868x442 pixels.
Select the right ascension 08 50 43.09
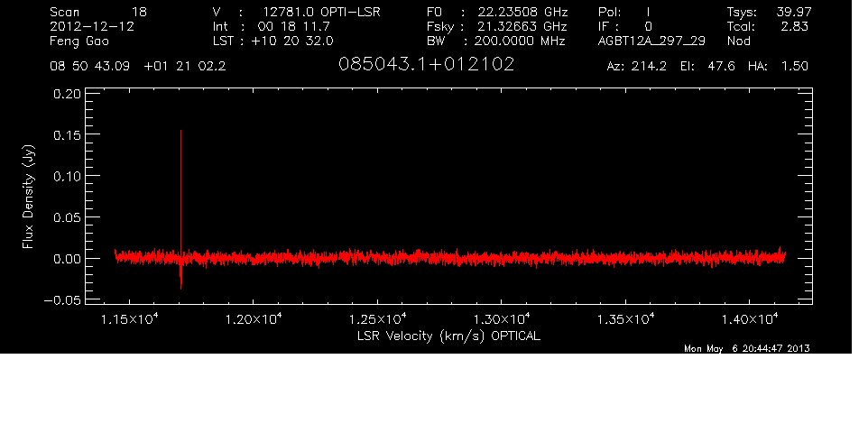(89, 66)
